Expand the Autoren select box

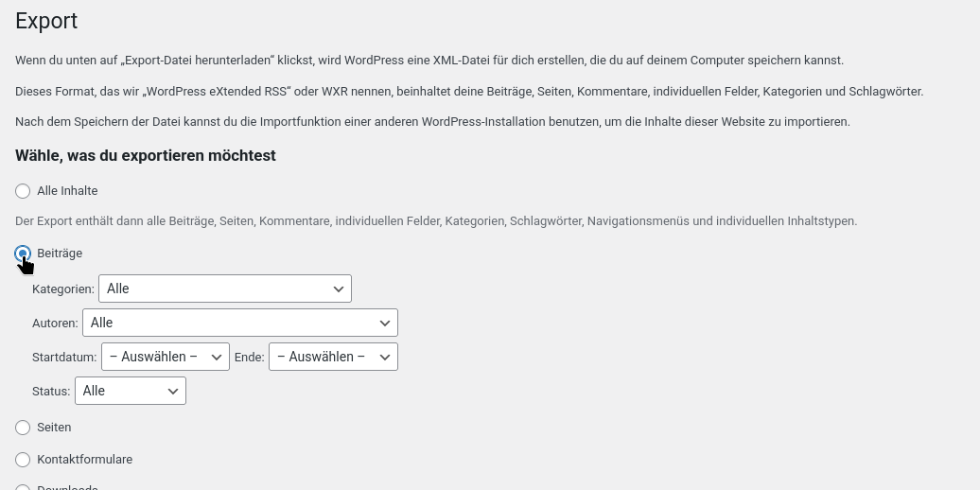[239, 323]
